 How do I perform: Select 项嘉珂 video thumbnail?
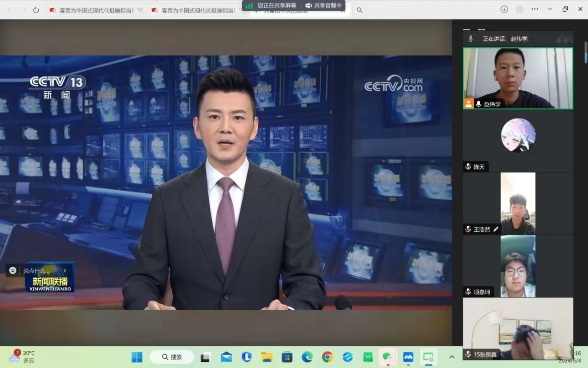518,266
